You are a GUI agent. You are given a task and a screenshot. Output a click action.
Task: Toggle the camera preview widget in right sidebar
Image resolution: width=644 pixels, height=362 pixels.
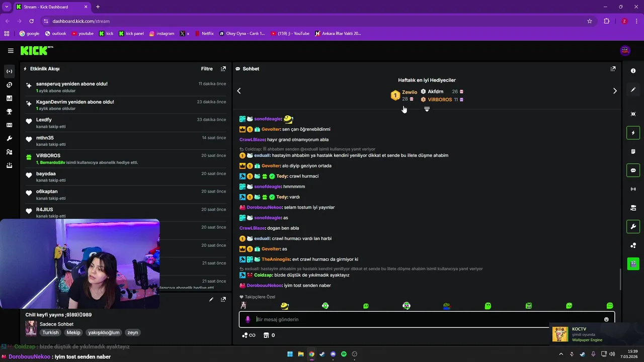633,208
